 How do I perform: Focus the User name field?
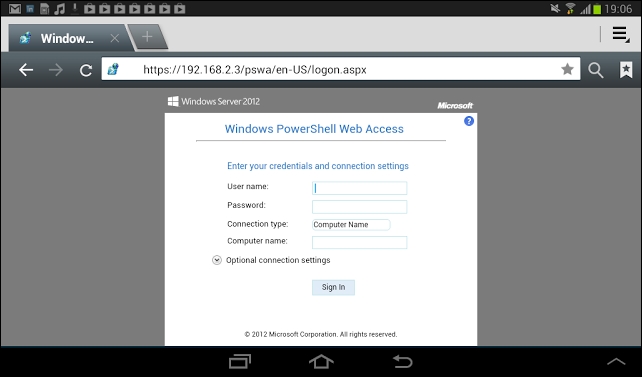359,188
